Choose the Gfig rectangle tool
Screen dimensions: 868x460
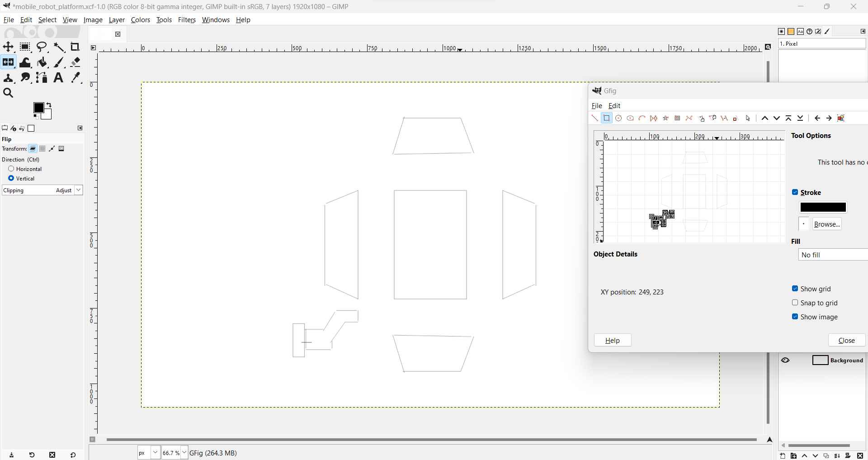607,118
